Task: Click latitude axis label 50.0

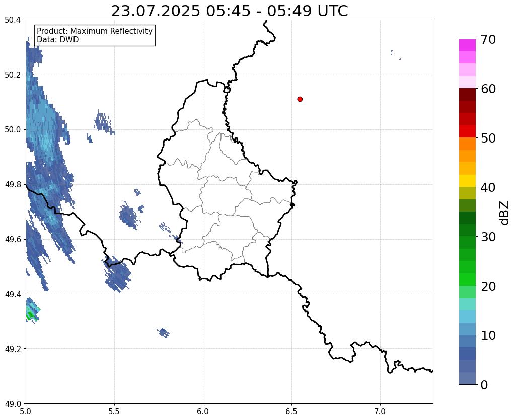Action: 13,130
